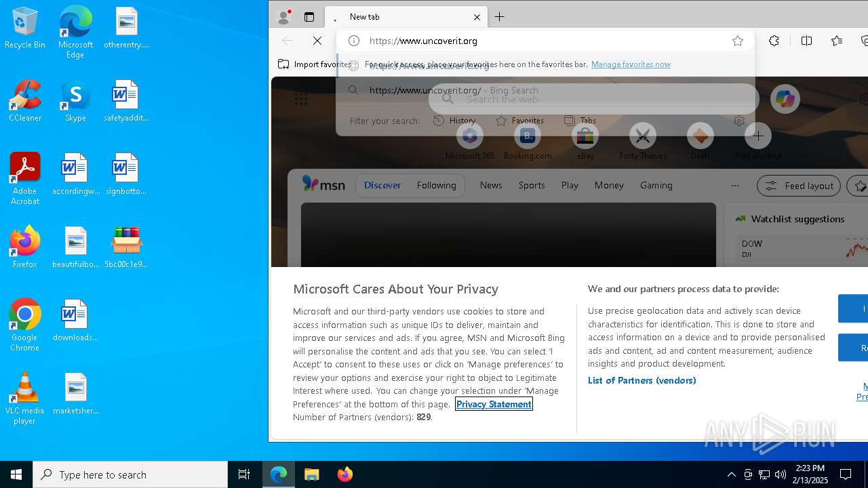Open the Play category

click(x=570, y=185)
